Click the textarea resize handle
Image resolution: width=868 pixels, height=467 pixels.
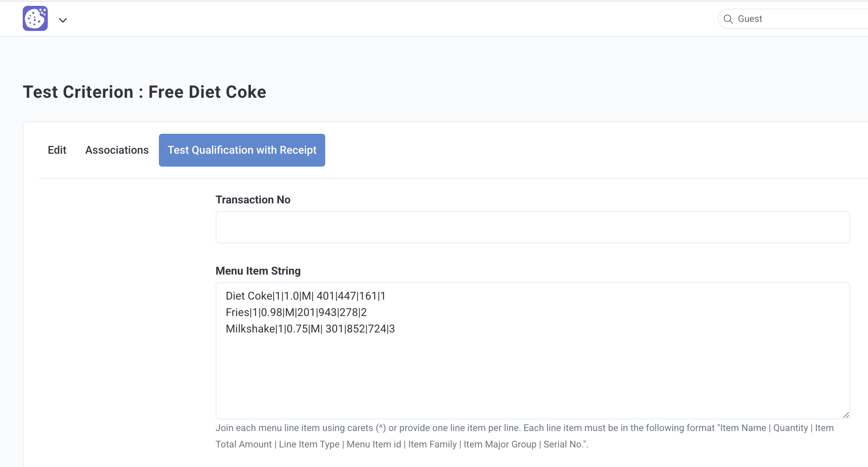[x=846, y=415]
